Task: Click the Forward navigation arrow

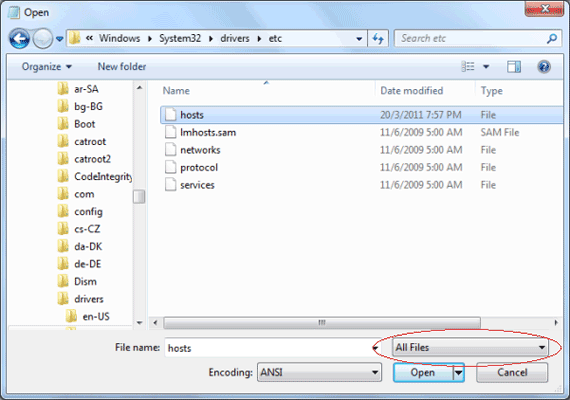Action: pyautogui.click(x=43, y=39)
